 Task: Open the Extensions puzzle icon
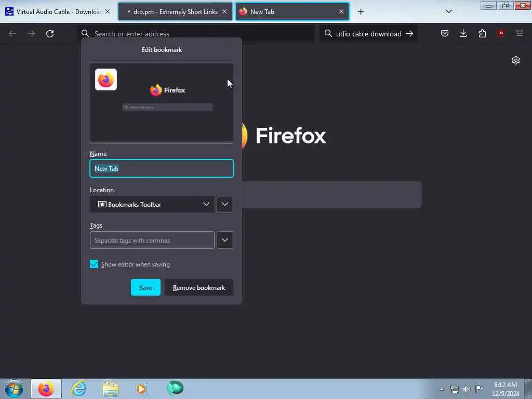(x=482, y=33)
